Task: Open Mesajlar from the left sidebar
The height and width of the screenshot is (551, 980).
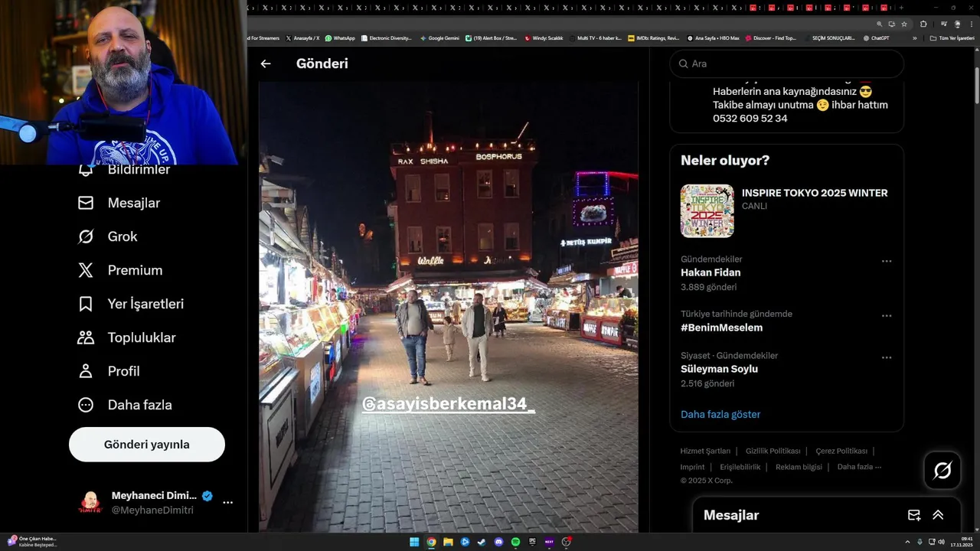Action: click(x=119, y=203)
